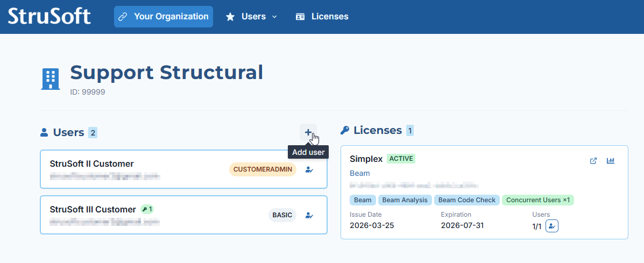Click the Users section heading
This screenshot has height=263, width=644.
[68, 132]
